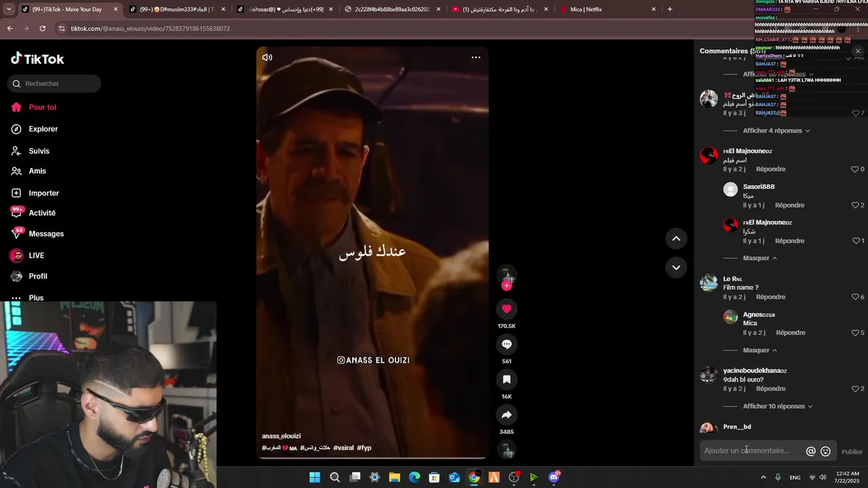Open the Suivis page

coord(39,151)
